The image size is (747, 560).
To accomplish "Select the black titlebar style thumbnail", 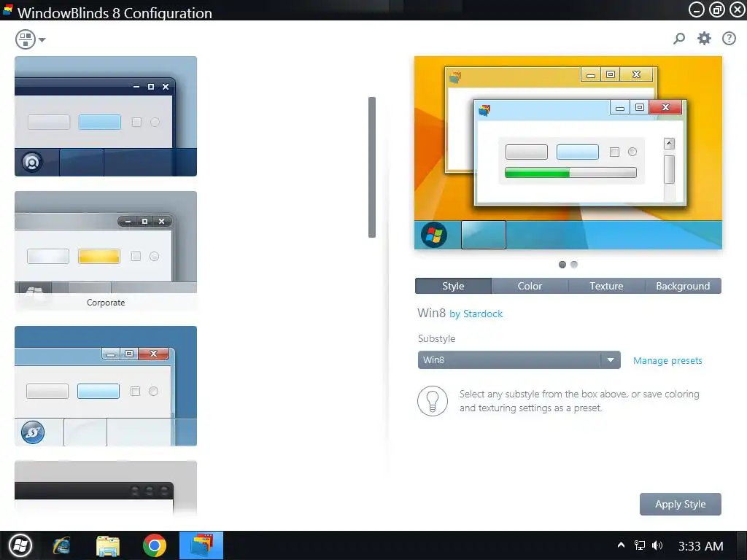I will pyautogui.click(x=106, y=488).
